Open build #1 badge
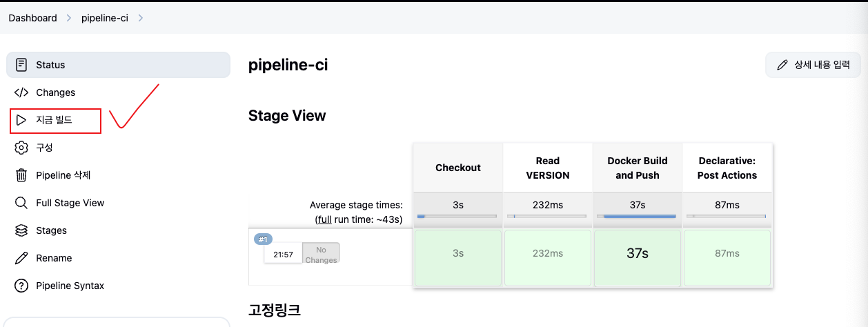This screenshot has height=327, width=868. pyautogui.click(x=262, y=239)
